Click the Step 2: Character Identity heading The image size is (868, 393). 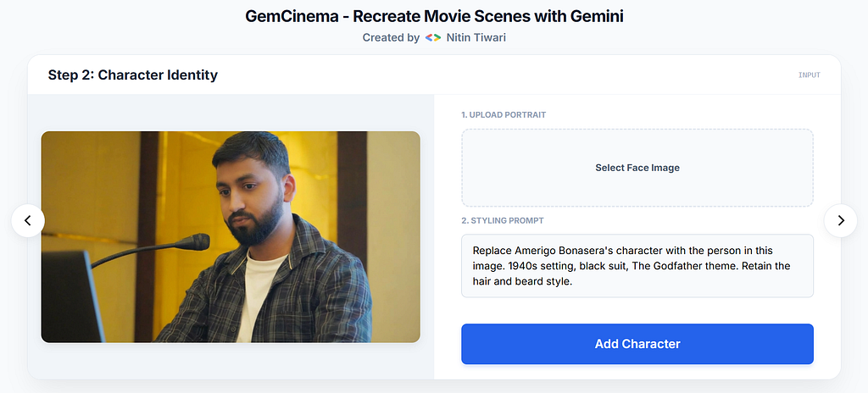pos(133,75)
